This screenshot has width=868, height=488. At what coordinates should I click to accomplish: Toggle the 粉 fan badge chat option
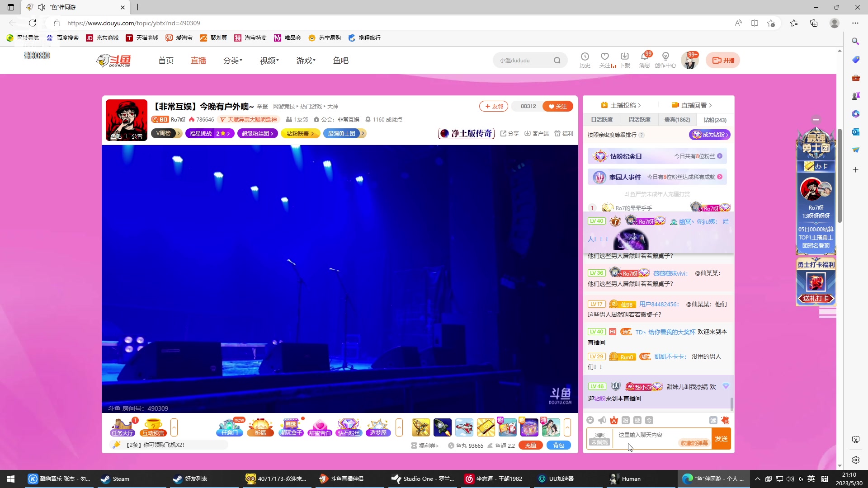[625, 420]
